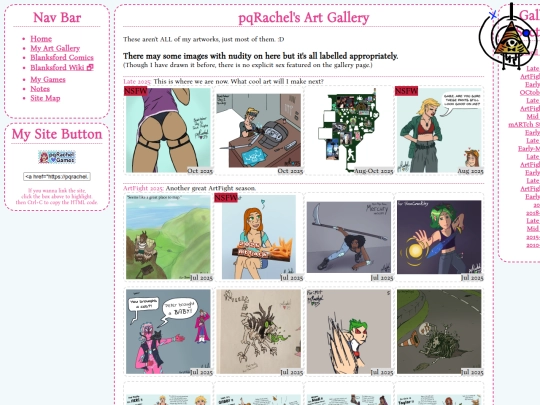Image resolution: width=540 pixels, height=405 pixels.
Task: Select the site button HTML code box
Action: 57,177
